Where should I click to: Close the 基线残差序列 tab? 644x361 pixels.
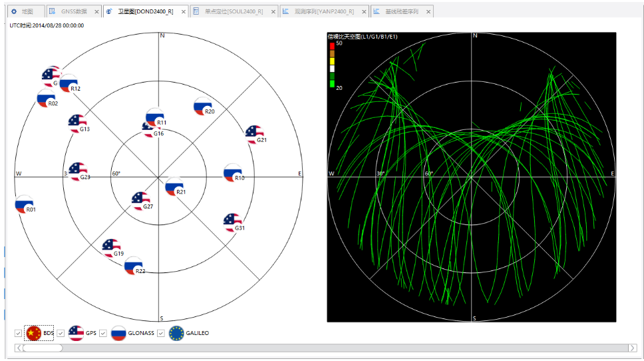(428, 12)
